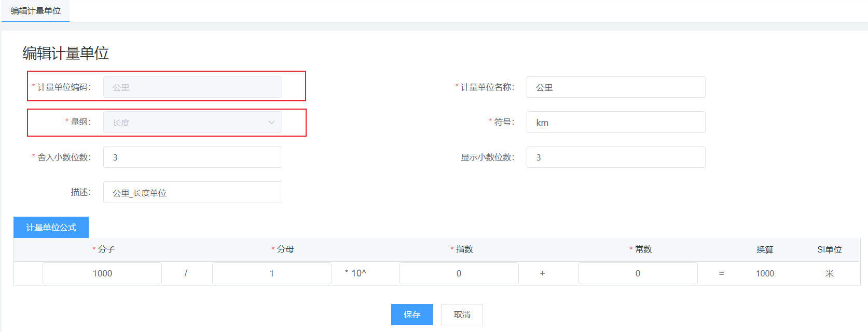The image size is (868, 332).
Task: Focus the 显示小数位数 input box
Action: coord(615,157)
